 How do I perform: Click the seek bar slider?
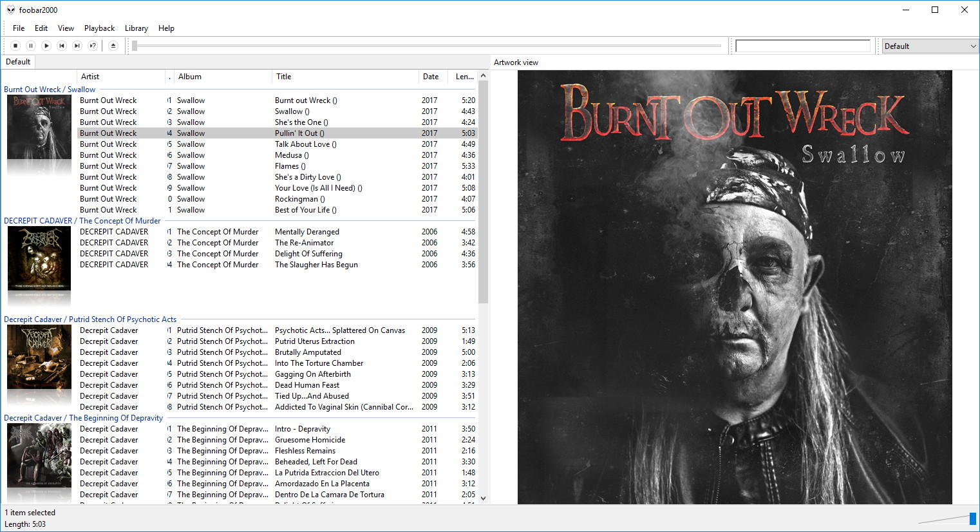[426, 46]
